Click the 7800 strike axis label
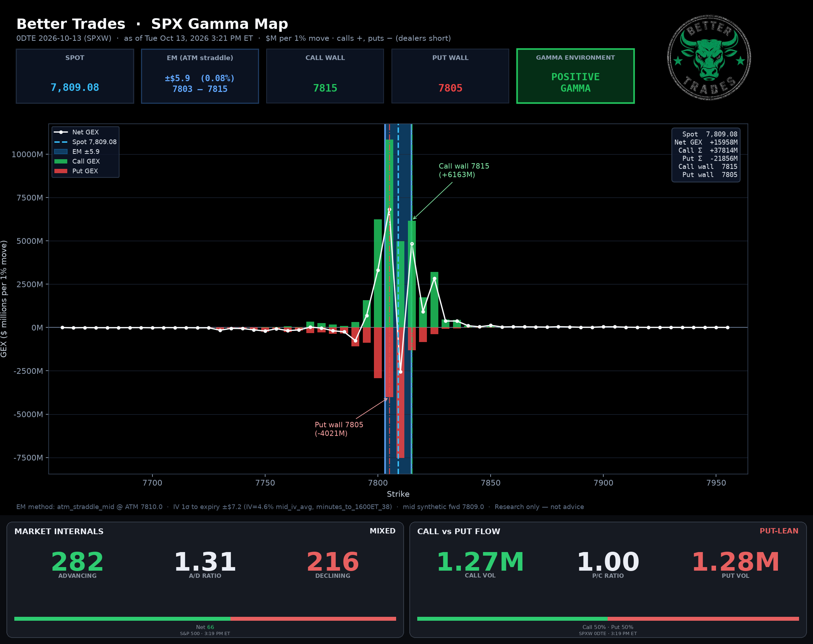The width and height of the screenshot is (813, 644). 378,483
